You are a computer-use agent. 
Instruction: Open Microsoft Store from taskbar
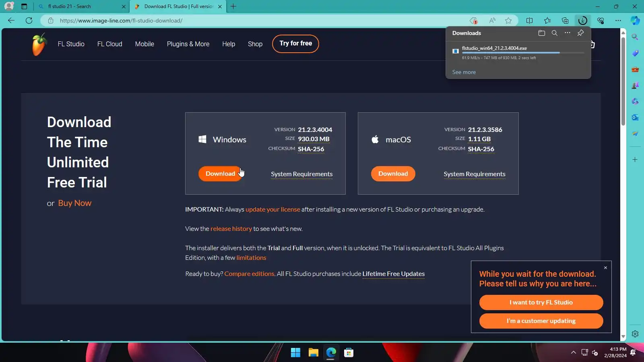point(349,353)
